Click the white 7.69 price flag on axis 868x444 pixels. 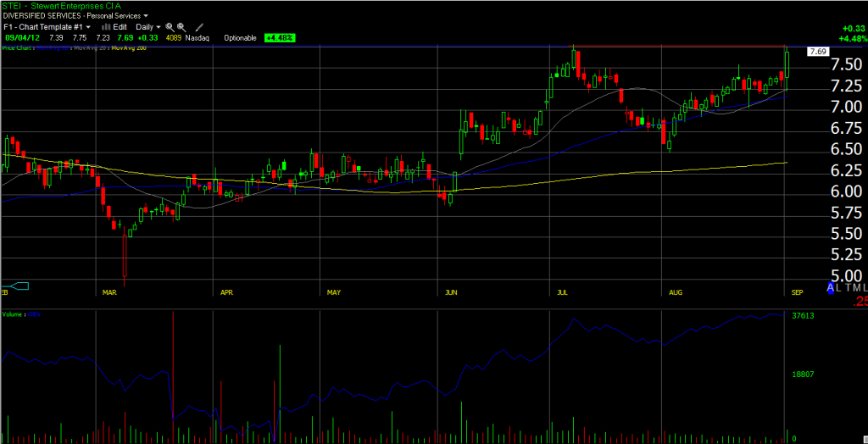point(817,52)
